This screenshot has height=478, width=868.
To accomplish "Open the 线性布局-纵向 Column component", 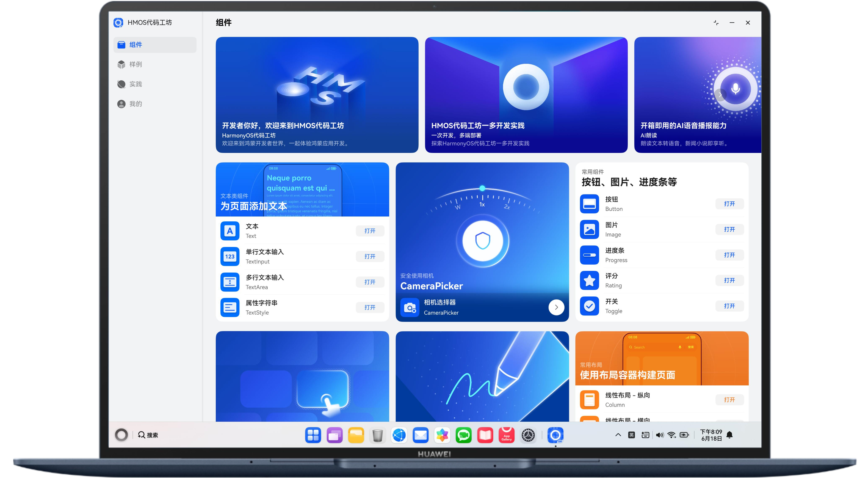I will [x=729, y=400].
